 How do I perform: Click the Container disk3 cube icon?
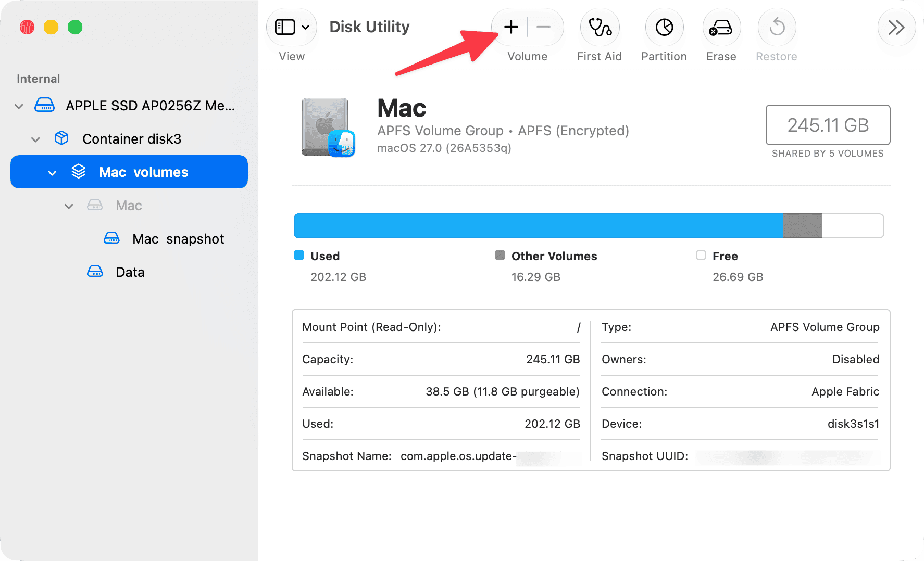61,138
